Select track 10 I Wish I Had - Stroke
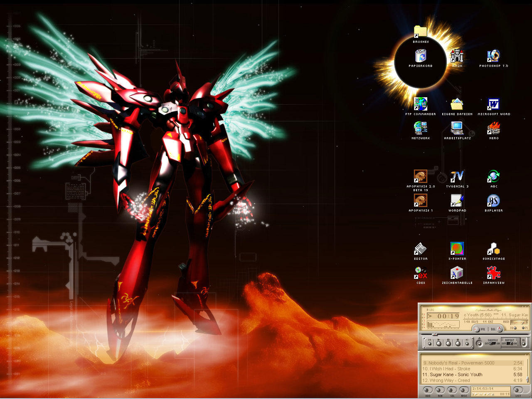The width and height of the screenshot is (532, 399). [x=473, y=369]
